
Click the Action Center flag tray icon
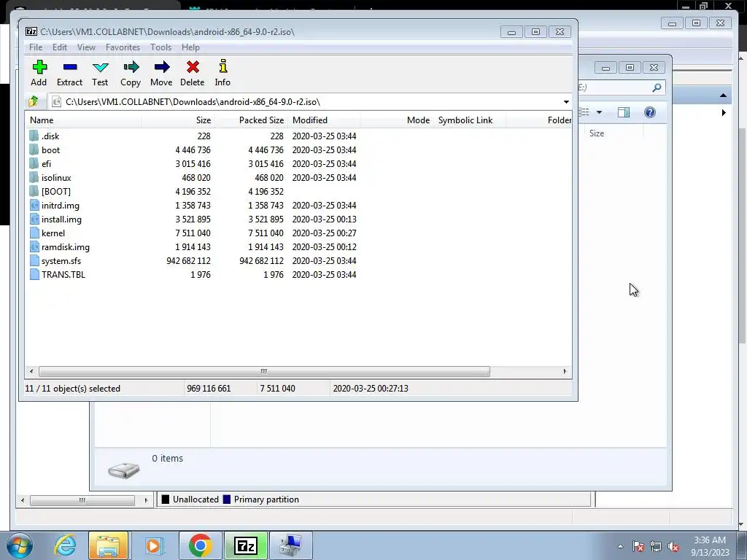coord(638,546)
